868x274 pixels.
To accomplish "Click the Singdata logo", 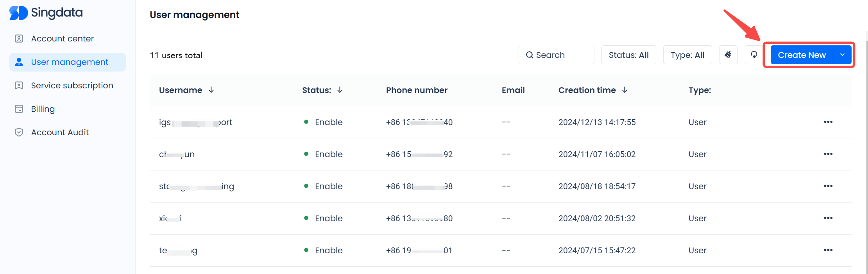I will [46, 13].
